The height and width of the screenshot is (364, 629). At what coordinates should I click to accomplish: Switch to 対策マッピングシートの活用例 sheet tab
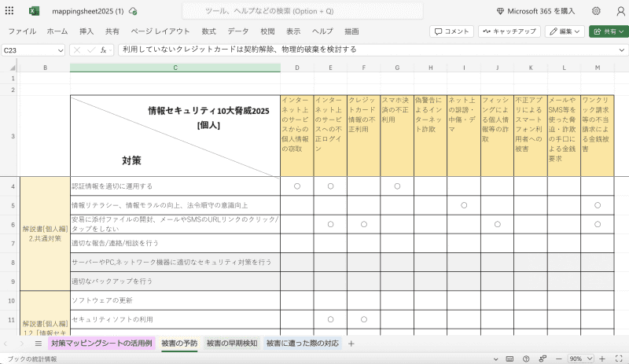point(101,343)
